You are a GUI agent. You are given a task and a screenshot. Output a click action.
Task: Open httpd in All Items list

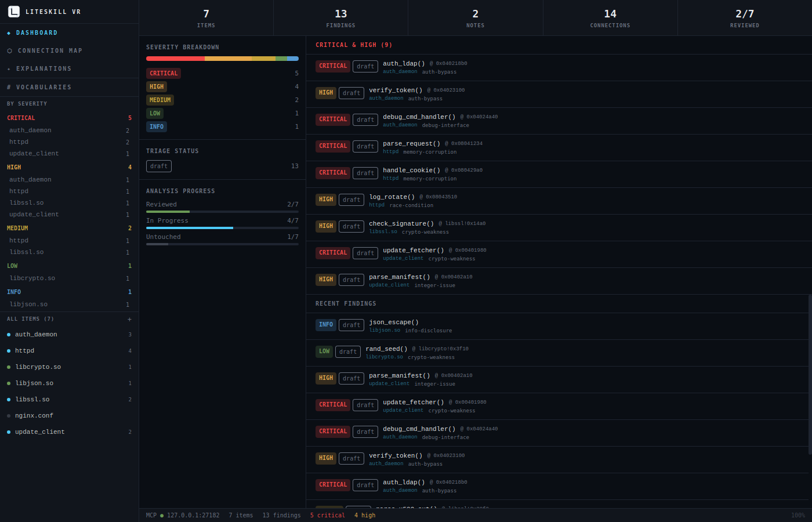coord(69,351)
